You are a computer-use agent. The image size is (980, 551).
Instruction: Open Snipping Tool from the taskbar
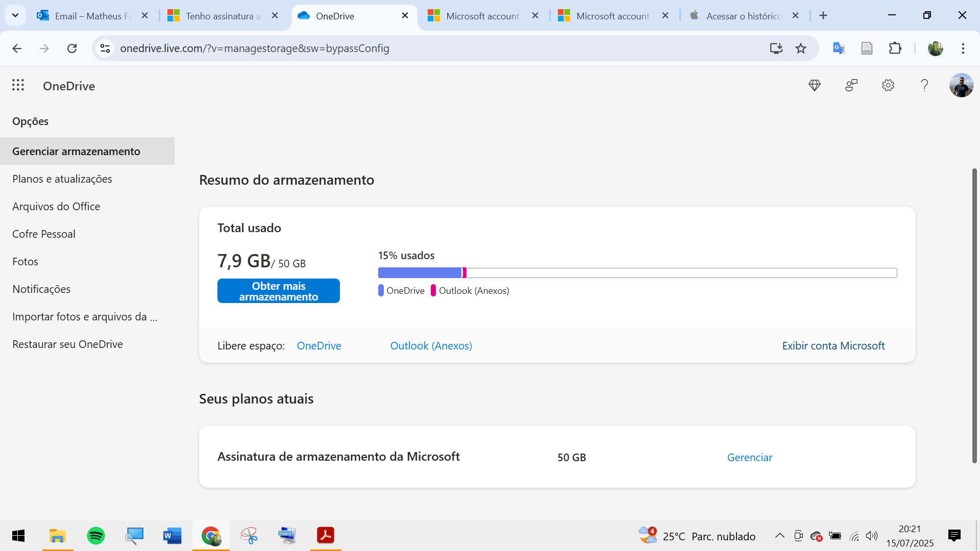[249, 536]
